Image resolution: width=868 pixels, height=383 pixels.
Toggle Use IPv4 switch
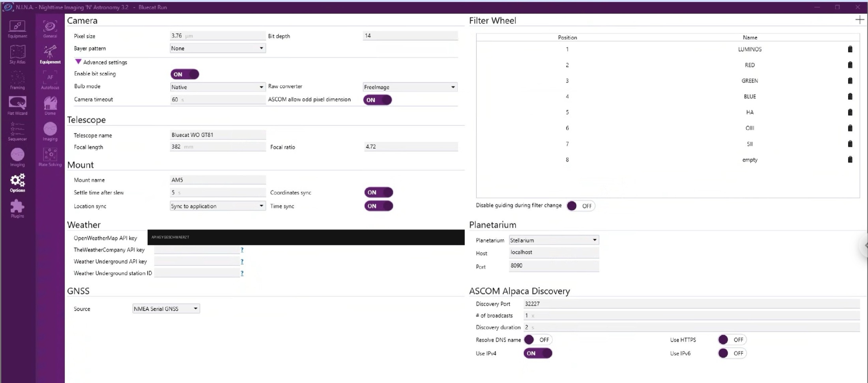[x=538, y=353]
